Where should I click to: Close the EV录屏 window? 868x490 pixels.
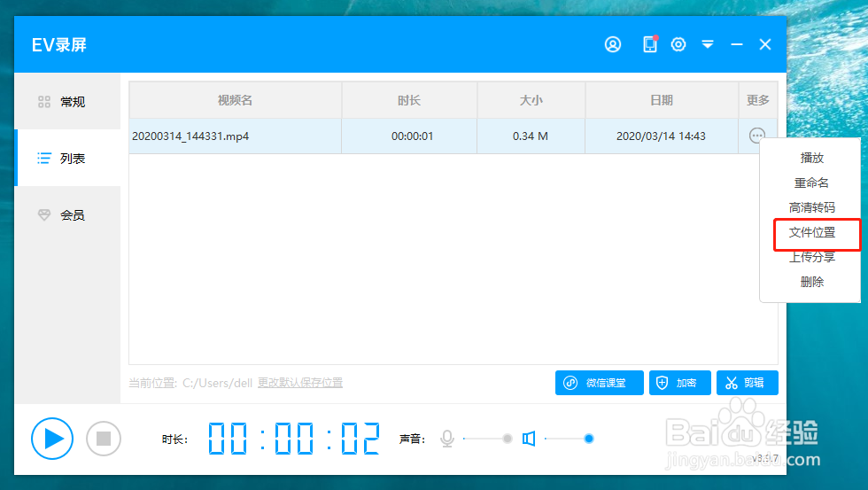pos(765,44)
